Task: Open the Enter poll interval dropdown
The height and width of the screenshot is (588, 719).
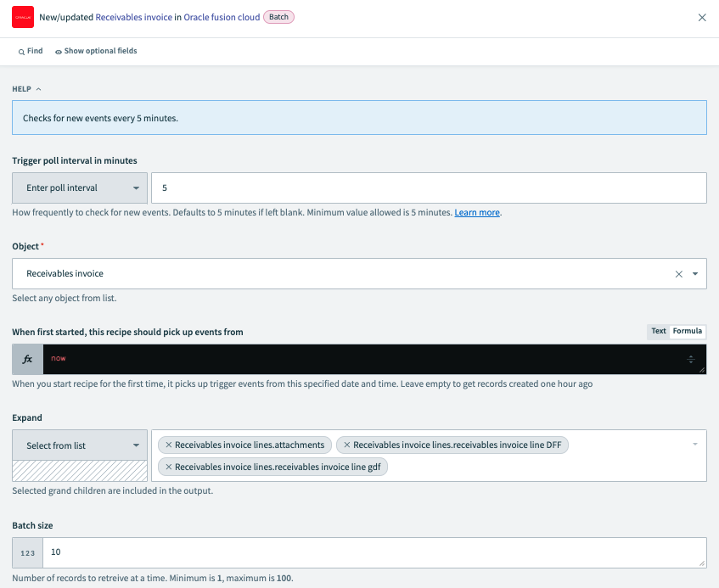Action: 80,188
